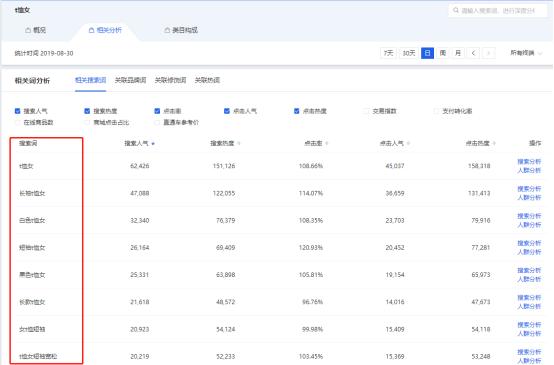Uncheck the 搜索人气 checkbox

[17, 111]
